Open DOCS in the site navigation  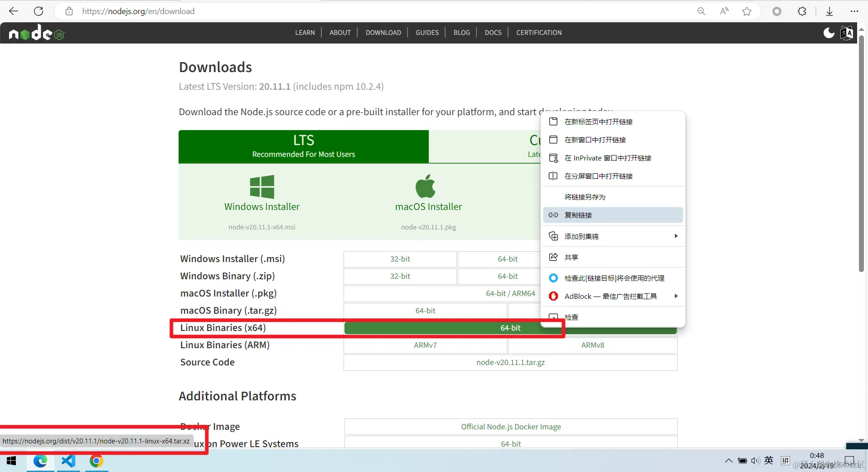pos(493,33)
